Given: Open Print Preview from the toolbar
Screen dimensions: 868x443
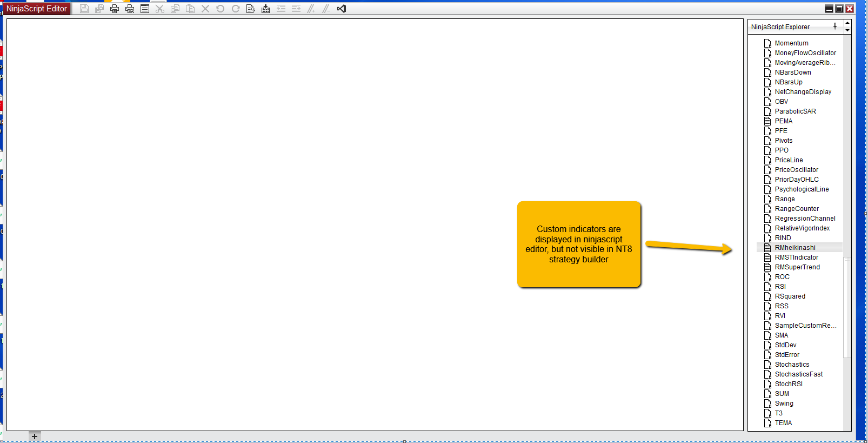Looking at the screenshot, I should [130, 9].
